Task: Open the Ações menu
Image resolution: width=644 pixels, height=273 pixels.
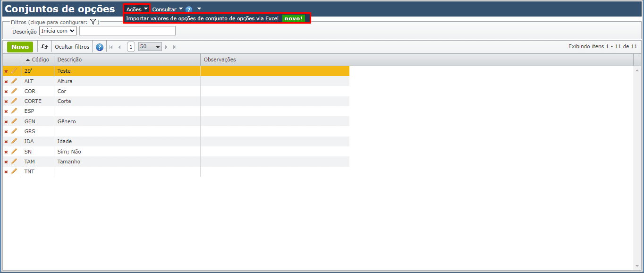Action: pos(137,9)
